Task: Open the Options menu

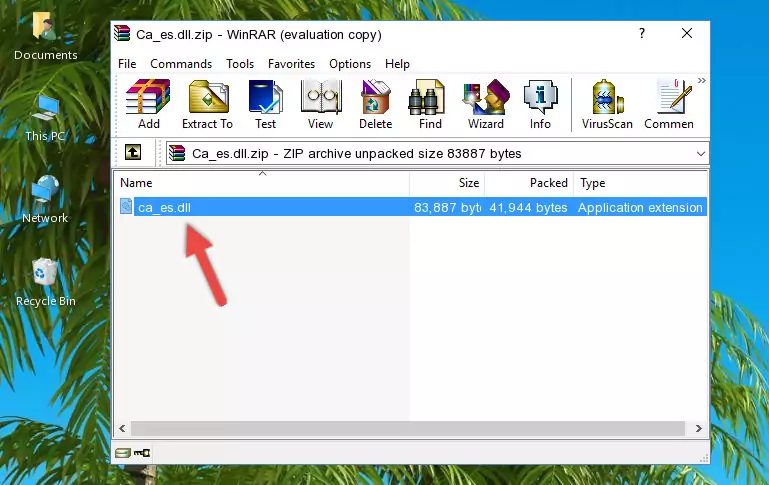Action: coord(350,64)
